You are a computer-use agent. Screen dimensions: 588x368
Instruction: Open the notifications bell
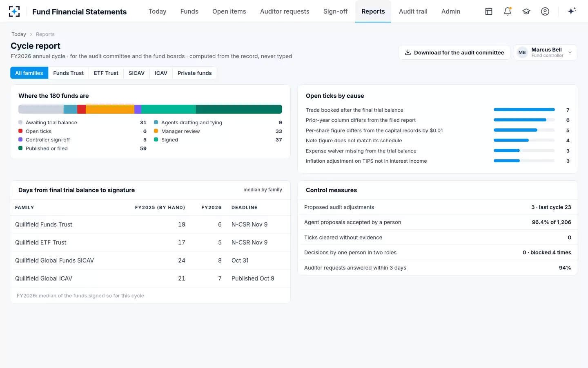point(508,11)
